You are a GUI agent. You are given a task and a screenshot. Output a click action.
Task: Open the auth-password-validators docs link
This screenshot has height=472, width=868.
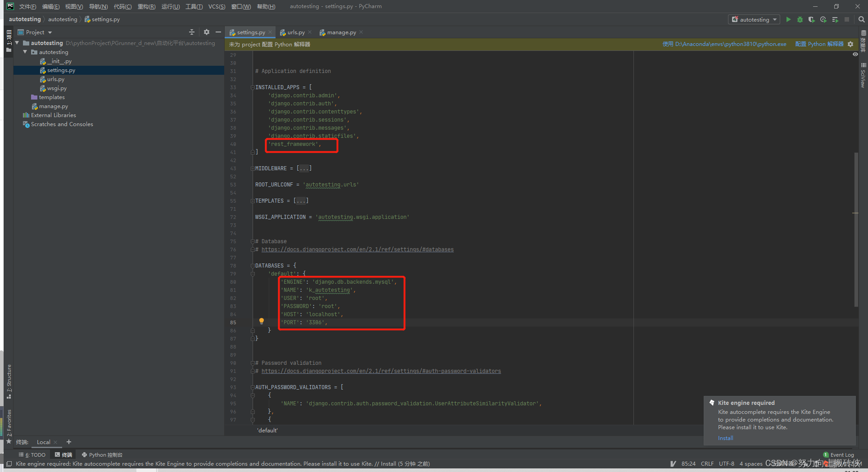point(381,371)
